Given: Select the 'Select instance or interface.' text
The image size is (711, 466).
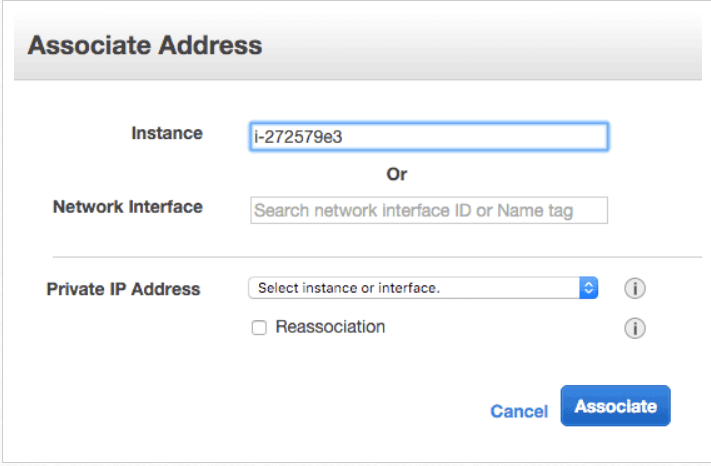Looking at the screenshot, I should 349,288.
